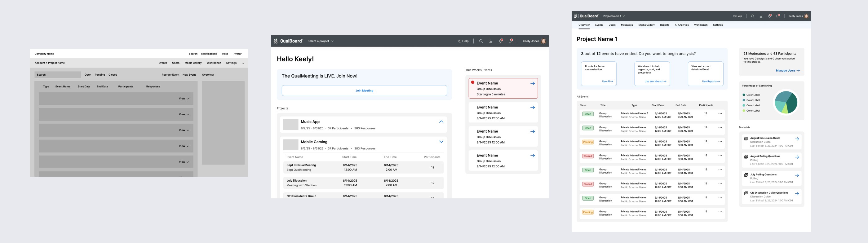Open chat messages icon in Project Name 1 header
The height and width of the screenshot is (243, 868).
coord(778,16)
